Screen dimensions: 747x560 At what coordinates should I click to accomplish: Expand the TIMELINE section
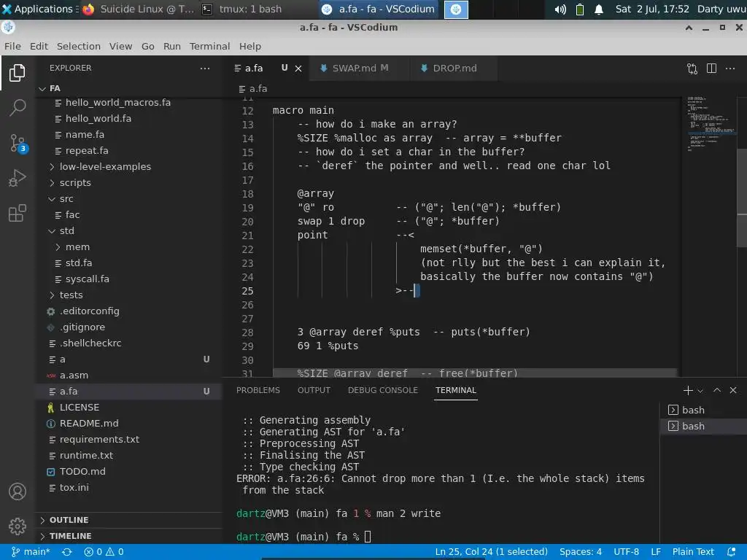point(128,536)
